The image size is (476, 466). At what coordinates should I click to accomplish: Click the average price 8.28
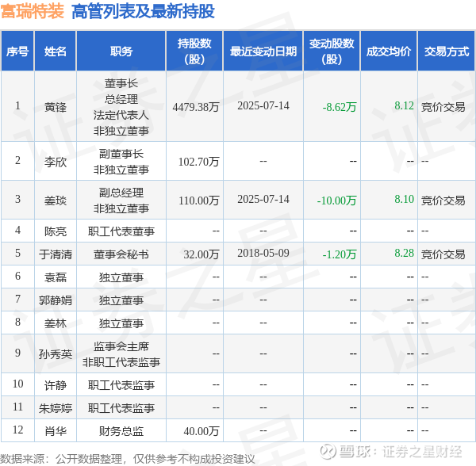(404, 253)
